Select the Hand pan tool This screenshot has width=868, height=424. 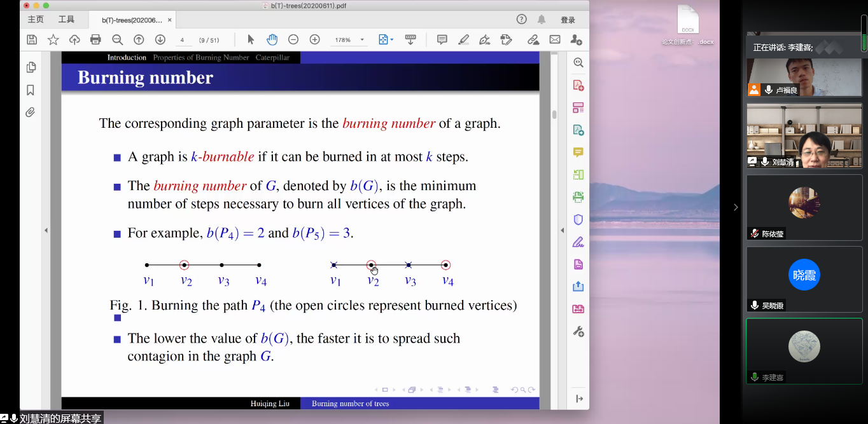(x=272, y=39)
